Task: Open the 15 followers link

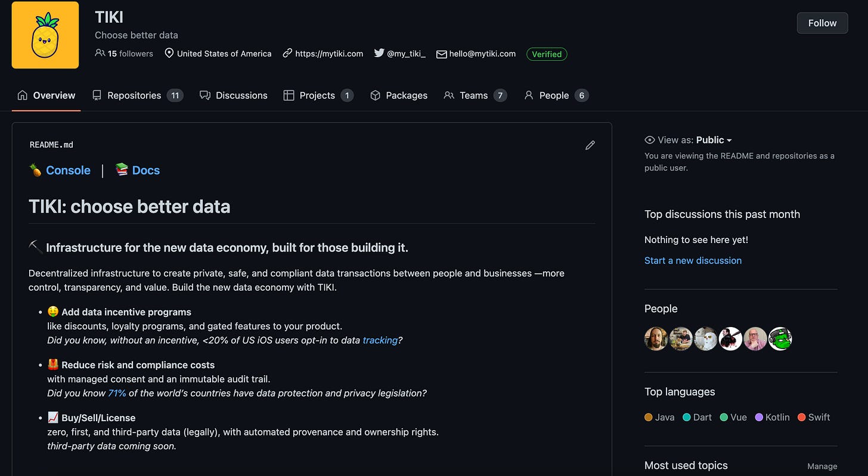Action: pos(130,54)
